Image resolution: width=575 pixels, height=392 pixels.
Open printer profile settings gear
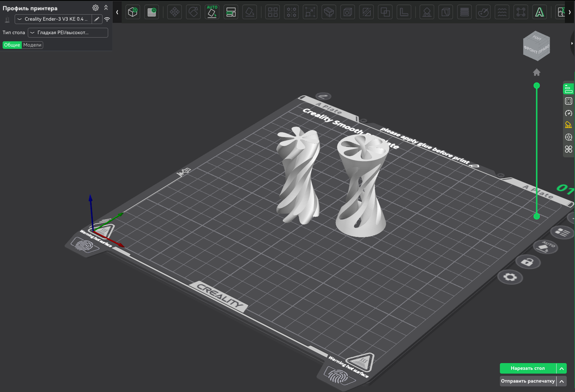tap(95, 8)
